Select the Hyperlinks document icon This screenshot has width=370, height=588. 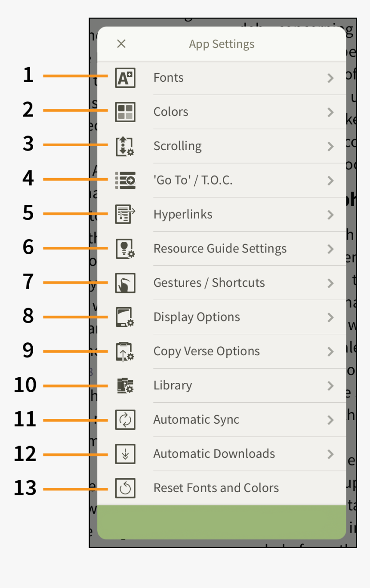(125, 214)
